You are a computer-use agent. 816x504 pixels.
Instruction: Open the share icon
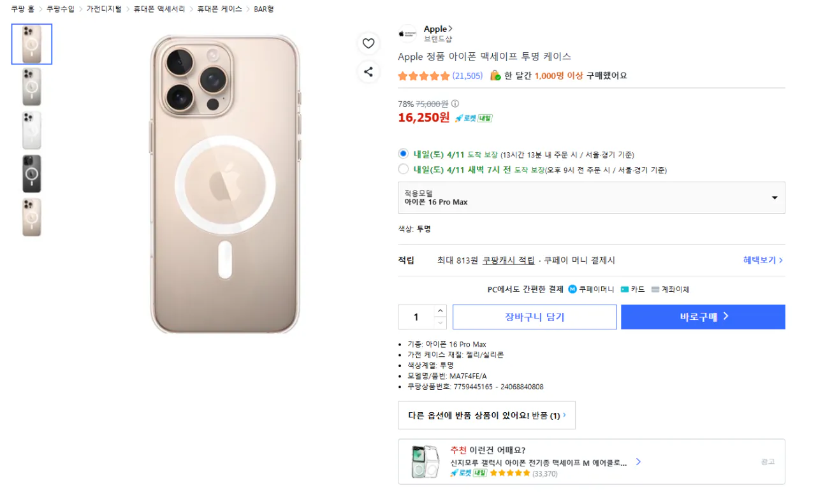368,72
